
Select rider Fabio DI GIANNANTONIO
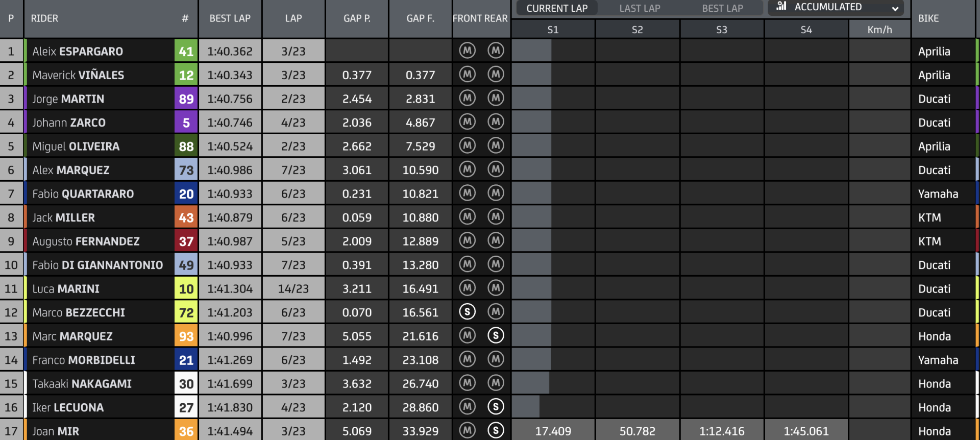[x=97, y=265]
